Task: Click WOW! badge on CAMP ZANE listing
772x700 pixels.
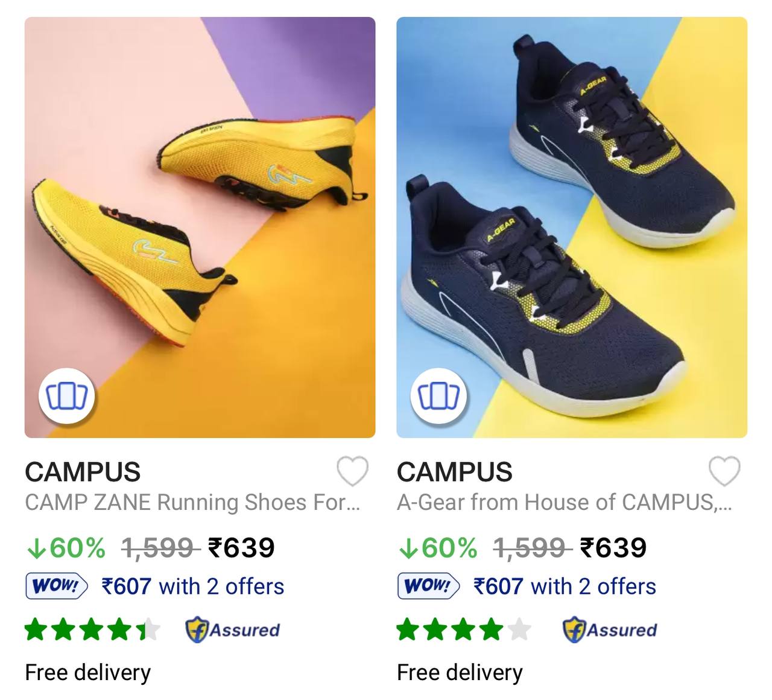Action: 56,586
